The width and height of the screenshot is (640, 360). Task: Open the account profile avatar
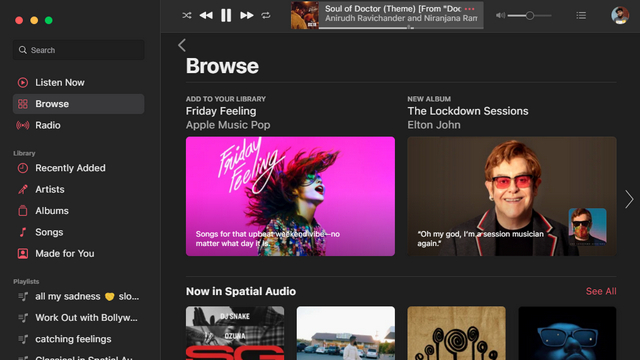[620, 16]
